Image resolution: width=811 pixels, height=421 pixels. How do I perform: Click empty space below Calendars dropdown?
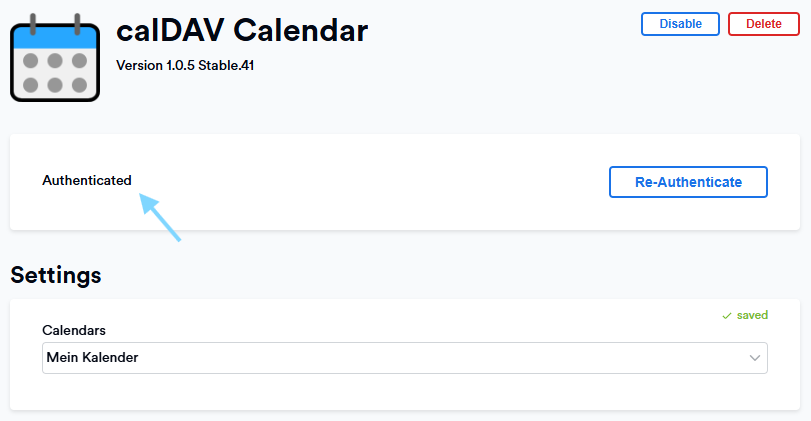click(404, 392)
